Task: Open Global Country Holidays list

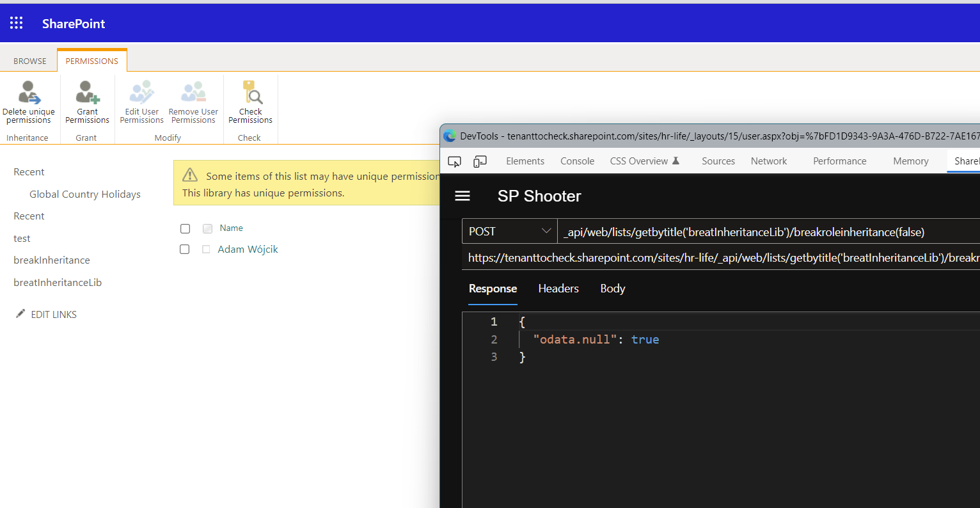Action: (85, 194)
